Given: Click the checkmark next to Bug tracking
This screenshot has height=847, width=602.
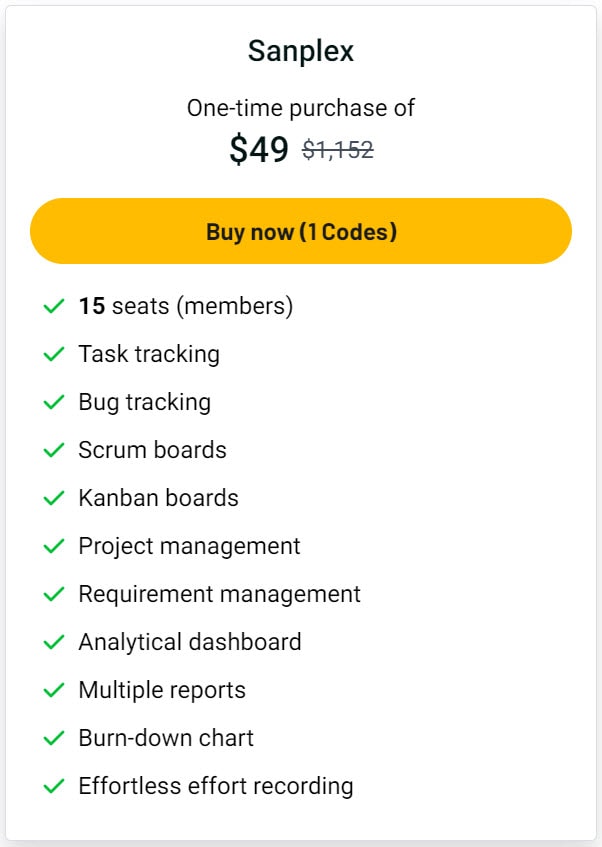Looking at the screenshot, I should pyautogui.click(x=55, y=402).
